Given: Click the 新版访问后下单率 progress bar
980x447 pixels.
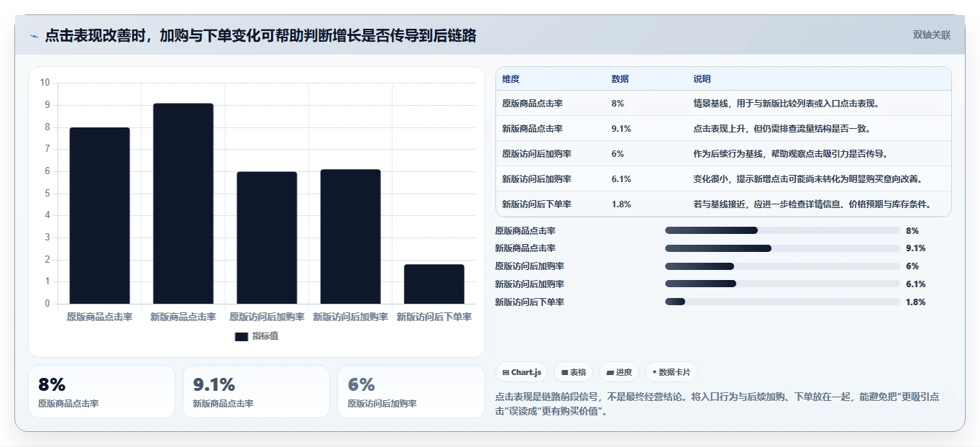Looking at the screenshot, I should [x=782, y=302].
